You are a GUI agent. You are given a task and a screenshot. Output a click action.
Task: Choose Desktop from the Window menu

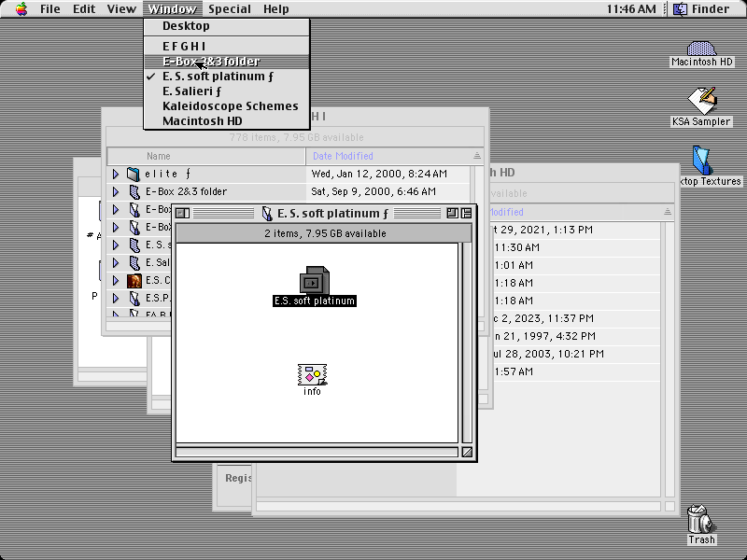click(227, 26)
